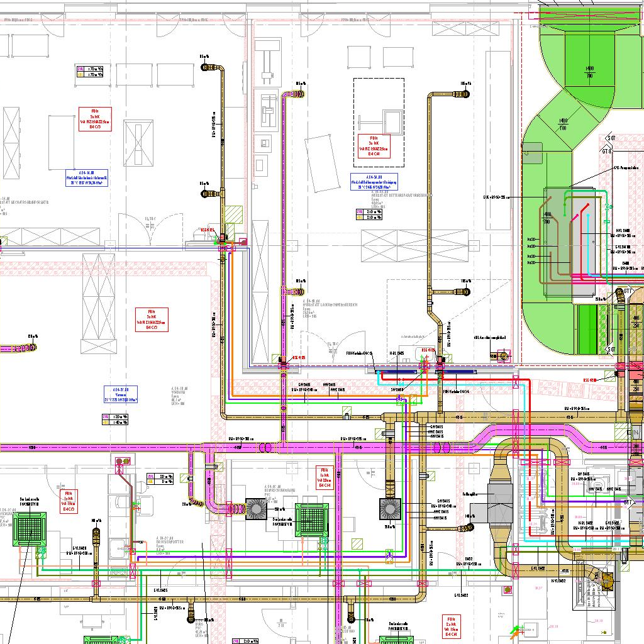Select the right dark round air diffuser
644x644 pixels.
point(391,509)
